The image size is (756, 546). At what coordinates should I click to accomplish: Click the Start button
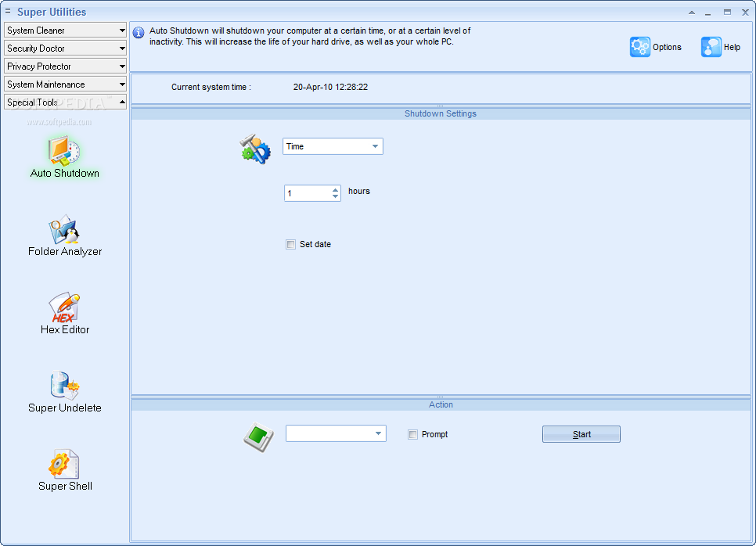[x=581, y=434]
